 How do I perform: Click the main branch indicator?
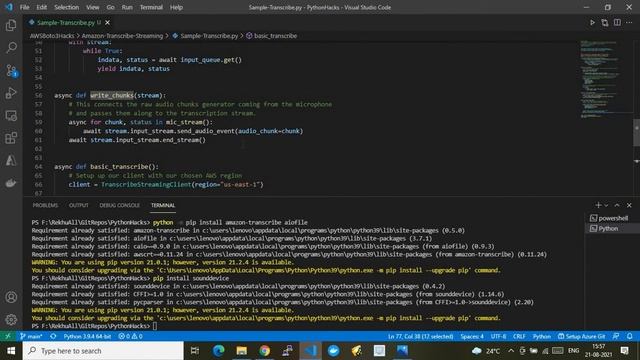coord(31,336)
